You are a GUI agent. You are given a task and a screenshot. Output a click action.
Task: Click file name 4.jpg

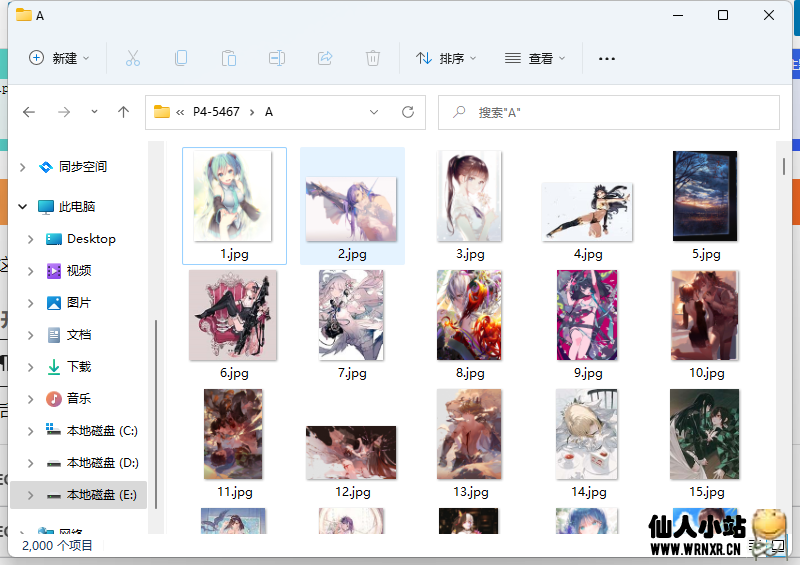click(x=588, y=254)
